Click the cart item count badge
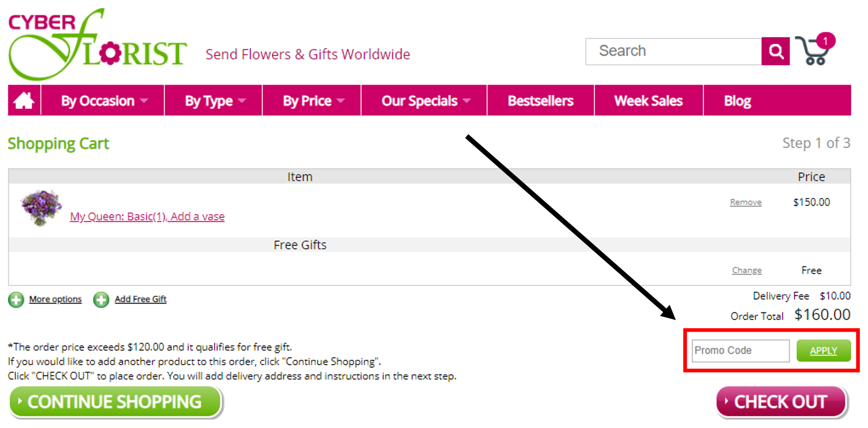This screenshot has height=428, width=868. [826, 40]
